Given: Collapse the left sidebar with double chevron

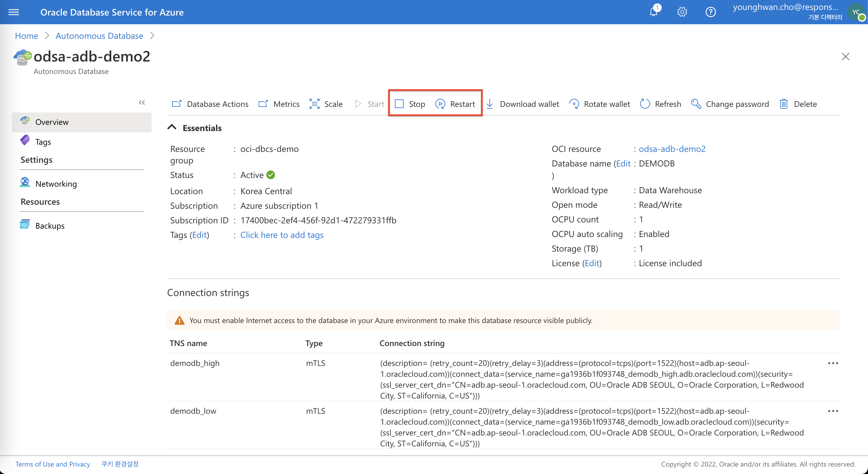Looking at the screenshot, I should 142,103.
